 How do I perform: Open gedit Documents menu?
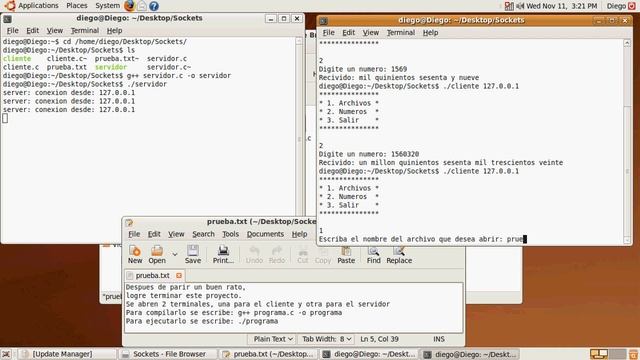pos(265,234)
